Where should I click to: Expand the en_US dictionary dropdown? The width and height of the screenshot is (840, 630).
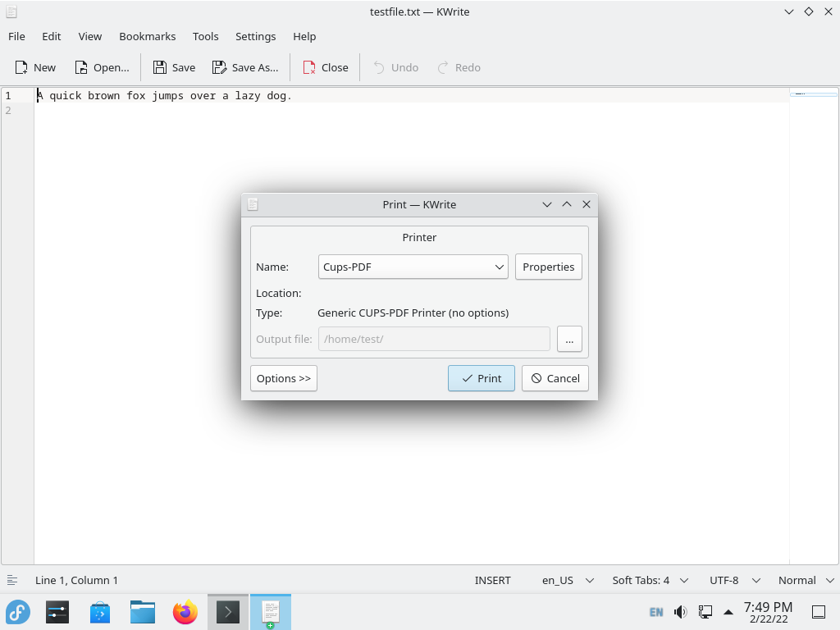click(x=568, y=580)
